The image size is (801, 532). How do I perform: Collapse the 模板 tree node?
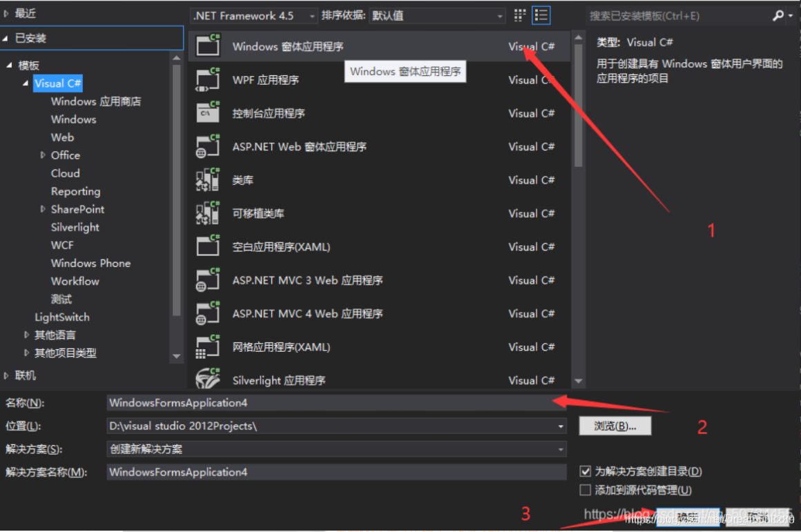pyautogui.click(x=10, y=65)
